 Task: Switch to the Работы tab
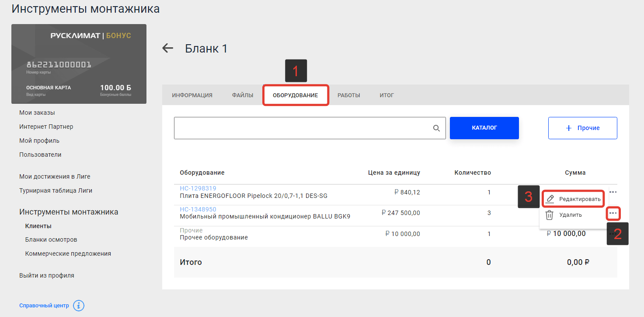coord(349,95)
